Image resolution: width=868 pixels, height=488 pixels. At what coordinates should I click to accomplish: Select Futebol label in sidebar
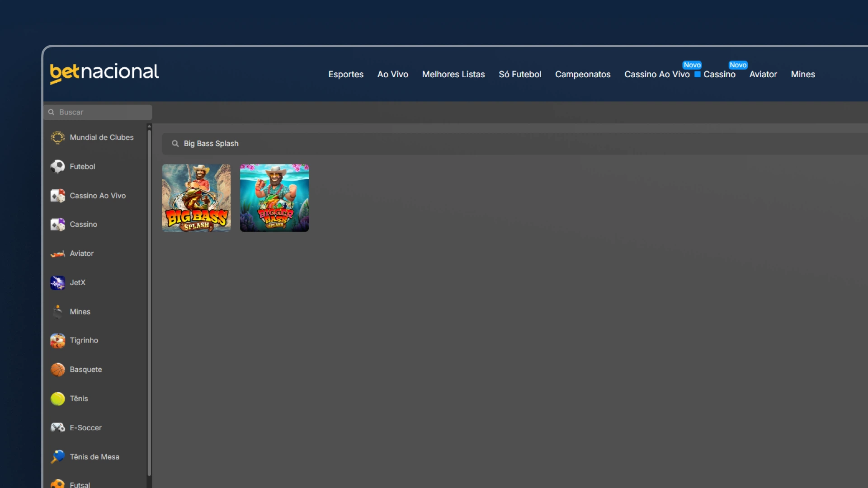point(82,166)
